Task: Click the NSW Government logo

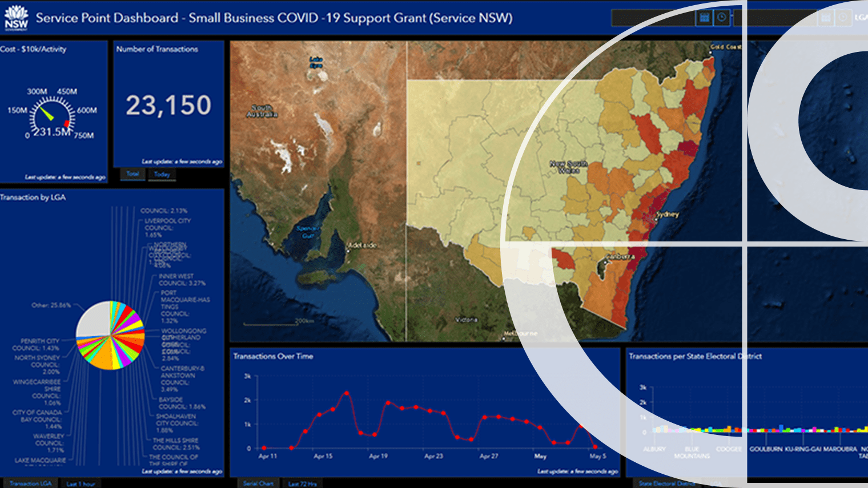Action: pyautogui.click(x=16, y=18)
